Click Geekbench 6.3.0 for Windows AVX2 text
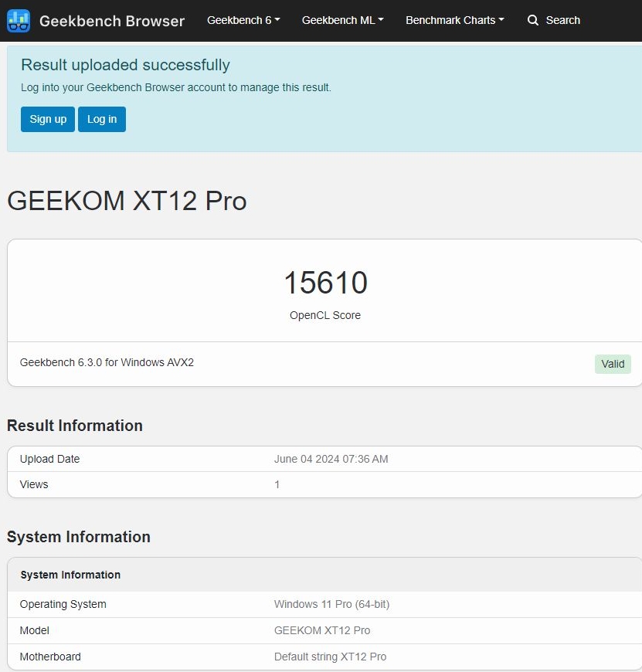This screenshot has height=672, width=642. click(107, 362)
